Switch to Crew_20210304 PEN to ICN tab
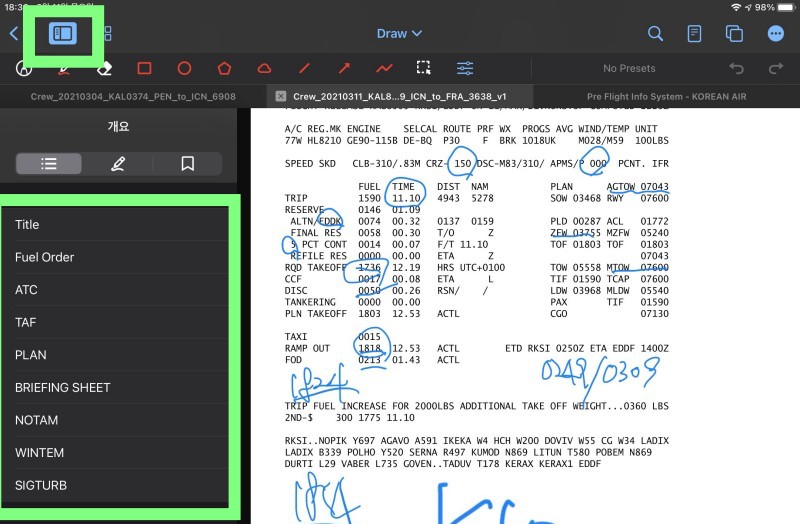The height and width of the screenshot is (524, 800). 133,96
